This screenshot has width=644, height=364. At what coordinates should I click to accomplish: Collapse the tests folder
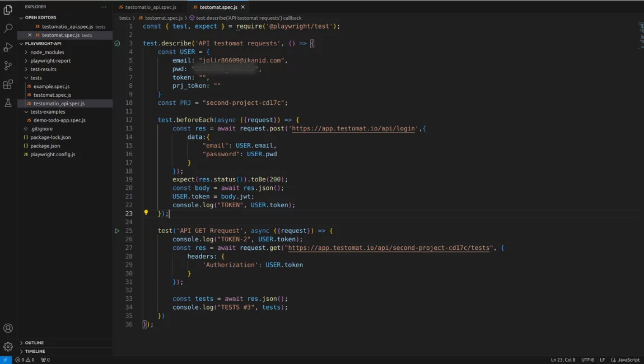[x=36, y=78]
